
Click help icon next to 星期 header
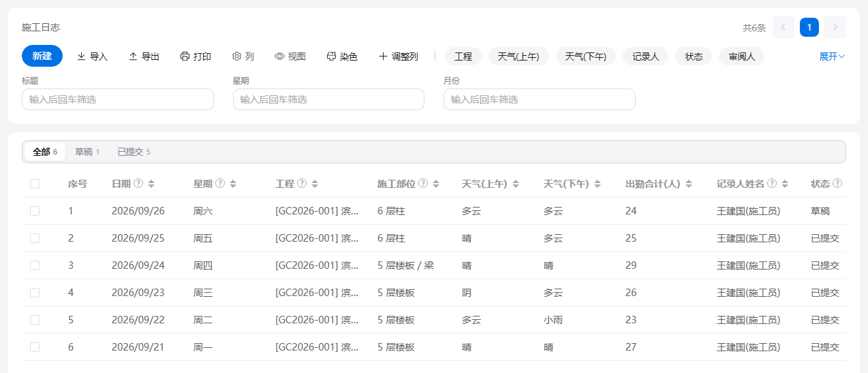tap(220, 184)
